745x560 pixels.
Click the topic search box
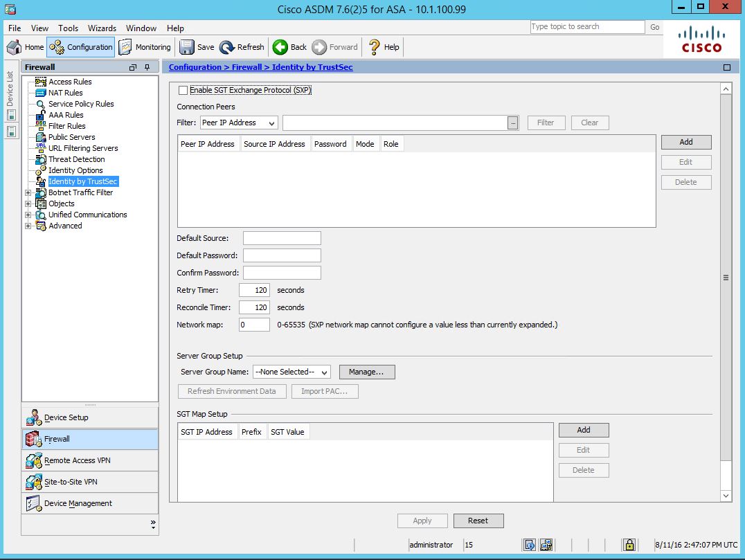point(587,26)
